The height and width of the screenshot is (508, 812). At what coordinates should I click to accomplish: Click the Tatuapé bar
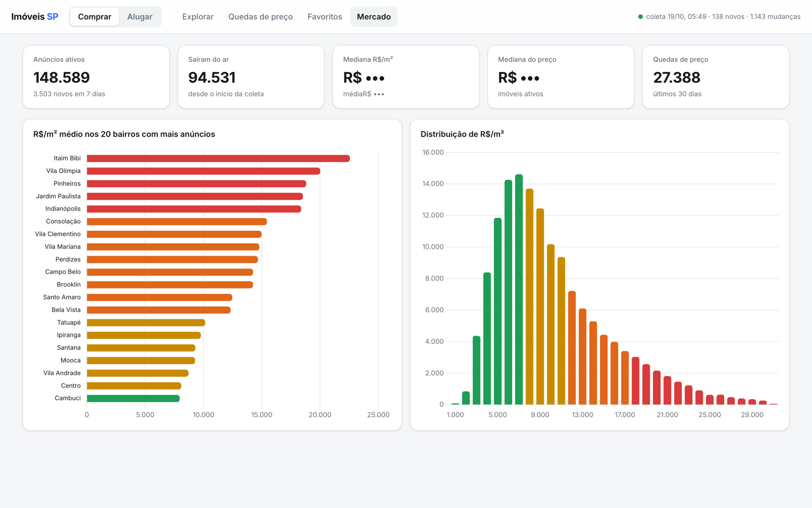coord(146,322)
